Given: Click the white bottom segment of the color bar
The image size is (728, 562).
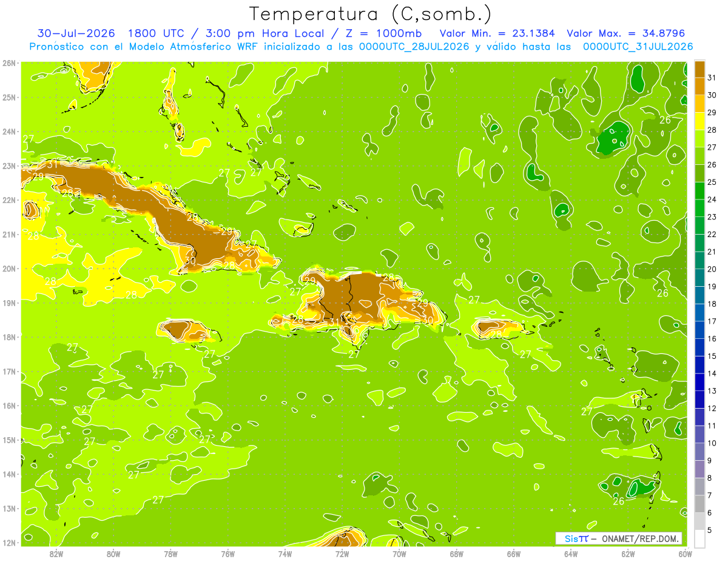Looking at the screenshot, I should pos(699,538).
